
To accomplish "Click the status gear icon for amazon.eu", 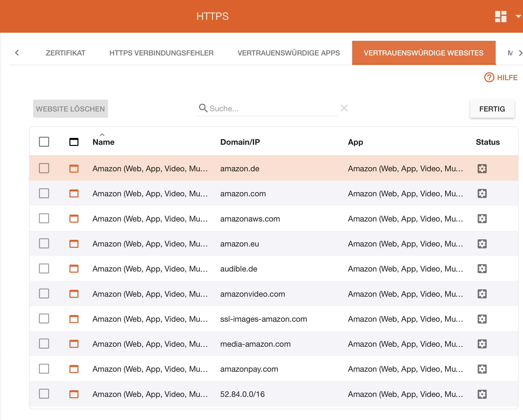I will pyautogui.click(x=482, y=244).
